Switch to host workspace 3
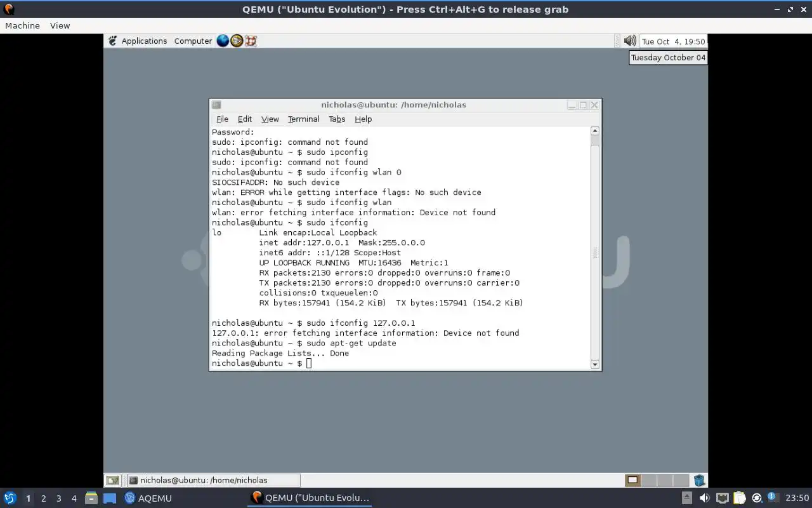 [59, 498]
